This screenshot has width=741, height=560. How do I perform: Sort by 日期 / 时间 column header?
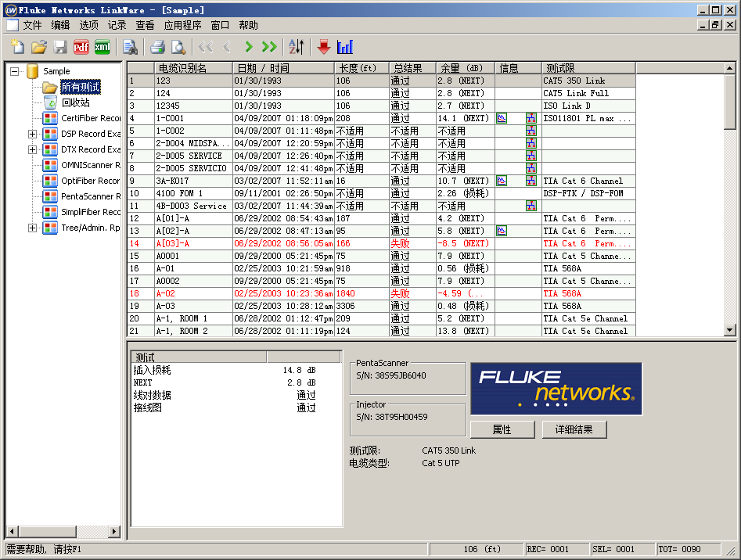[283, 69]
